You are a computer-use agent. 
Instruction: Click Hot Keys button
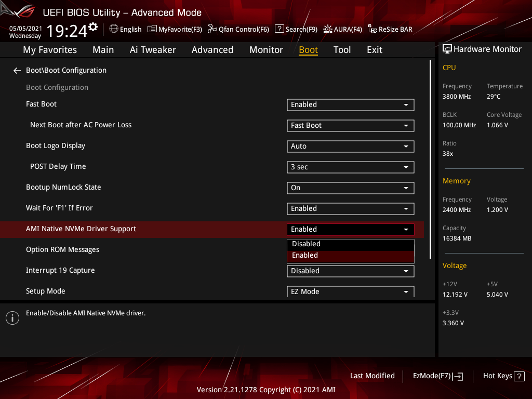tap(503, 376)
